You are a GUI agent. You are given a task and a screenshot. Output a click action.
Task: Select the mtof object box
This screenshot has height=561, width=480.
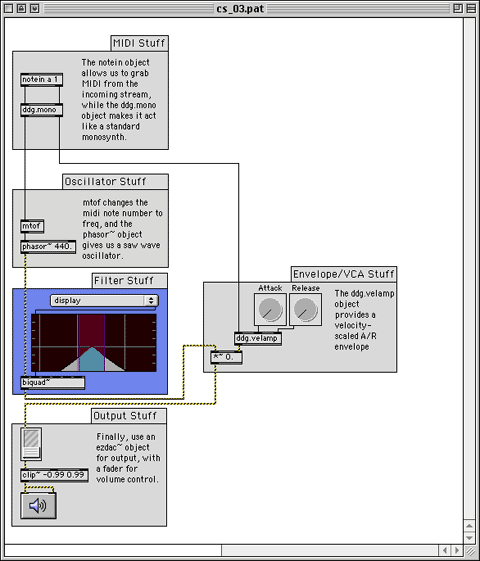(32, 226)
